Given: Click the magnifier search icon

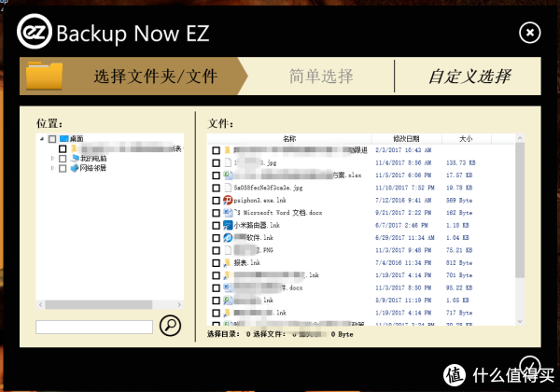Looking at the screenshot, I should click(170, 325).
